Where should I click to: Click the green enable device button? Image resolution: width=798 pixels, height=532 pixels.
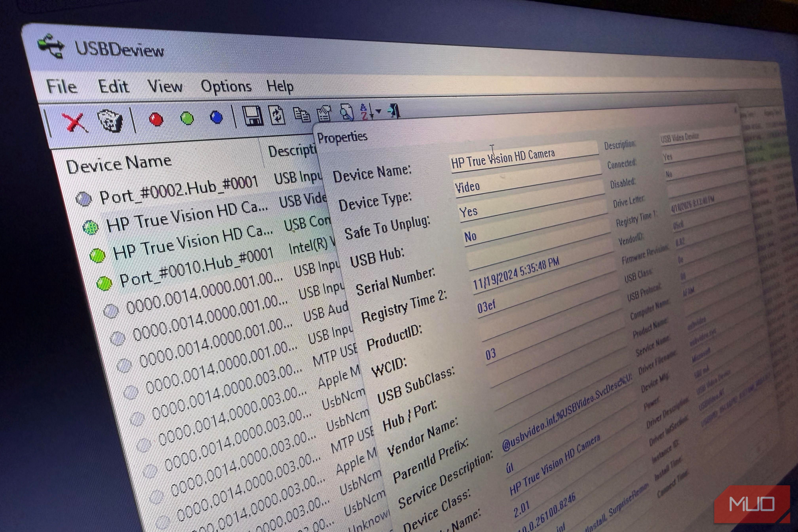pyautogui.click(x=187, y=118)
